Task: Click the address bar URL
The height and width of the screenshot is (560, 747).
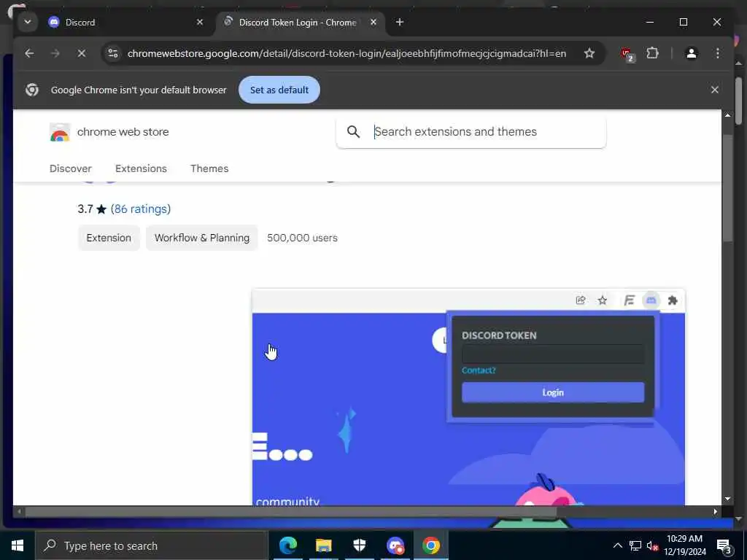Action: point(347,53)
